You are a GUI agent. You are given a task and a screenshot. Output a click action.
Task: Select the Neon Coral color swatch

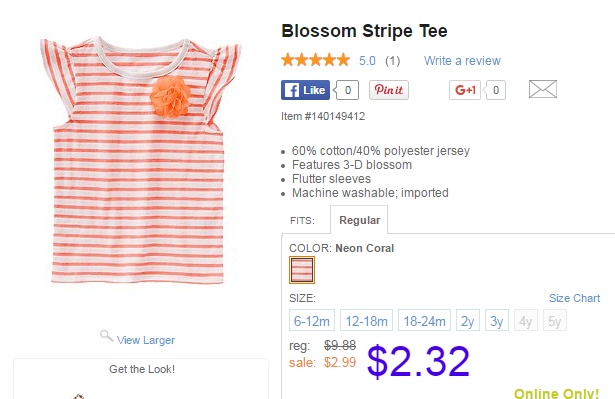[302, 270]
